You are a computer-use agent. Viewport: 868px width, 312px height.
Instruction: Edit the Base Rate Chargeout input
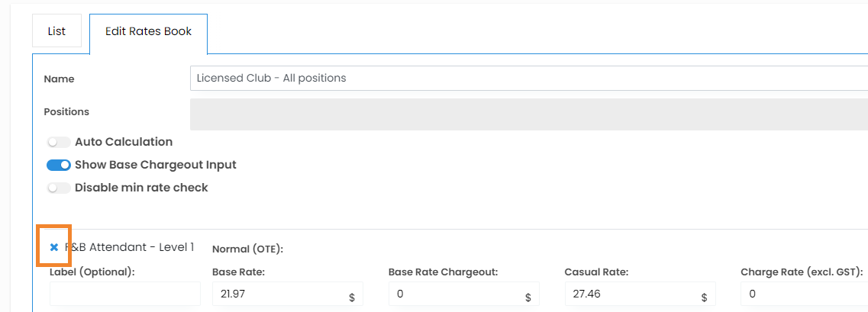pyautogui.click(x=455, y=294)
